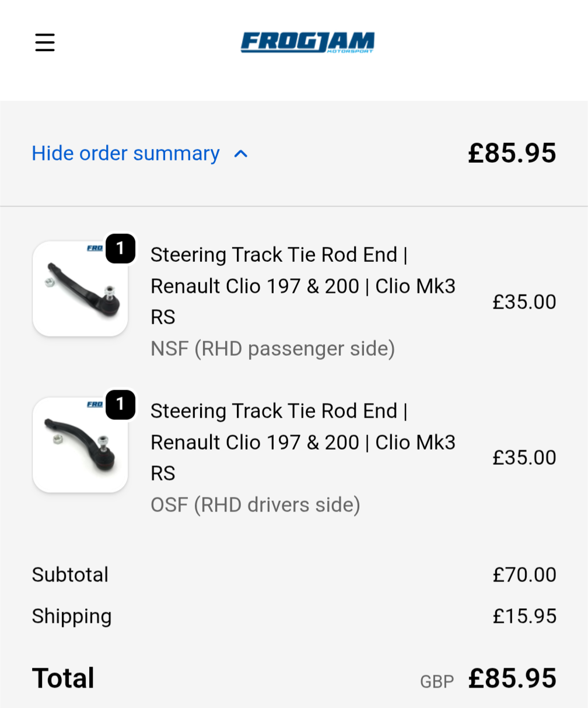588x708 pixels.
Task: Click the order total at top right
Action: tap(512, 153)
